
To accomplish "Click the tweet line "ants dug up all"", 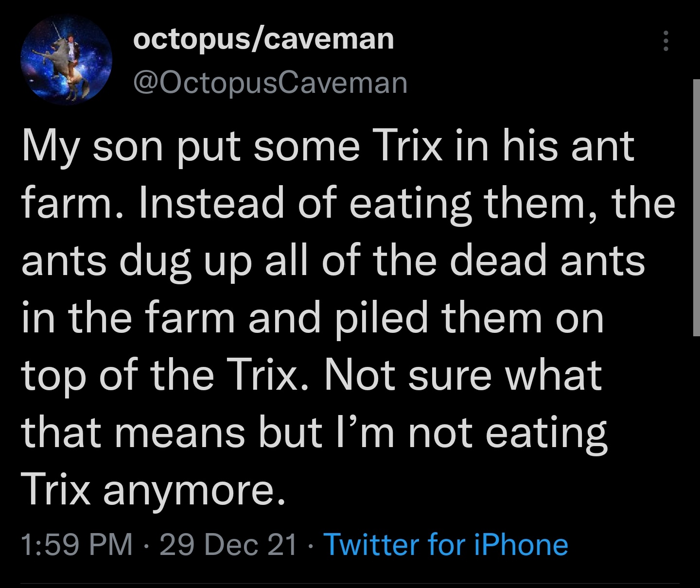I will (333, 260).
